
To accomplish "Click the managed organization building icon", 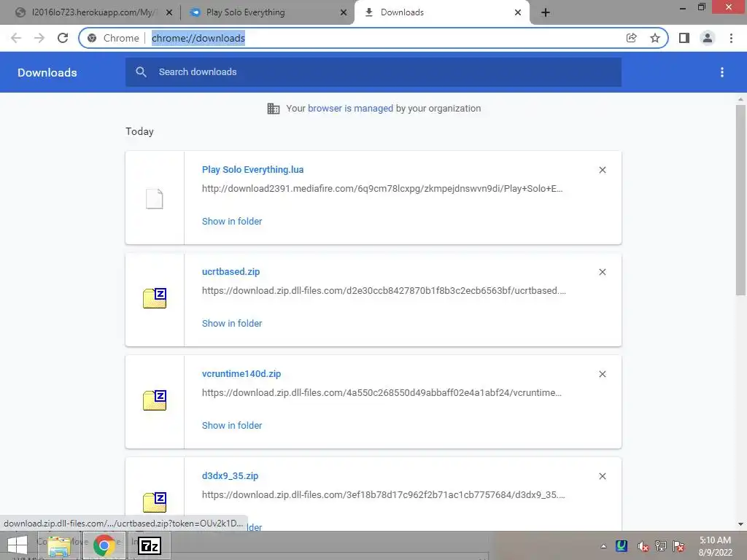I will 274,109.
